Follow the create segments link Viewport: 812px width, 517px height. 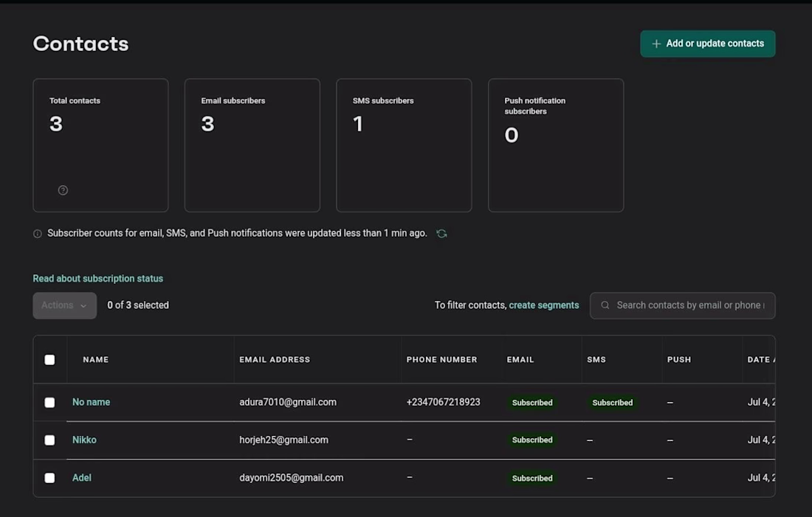pyautogui.click(x=543, y=305)
